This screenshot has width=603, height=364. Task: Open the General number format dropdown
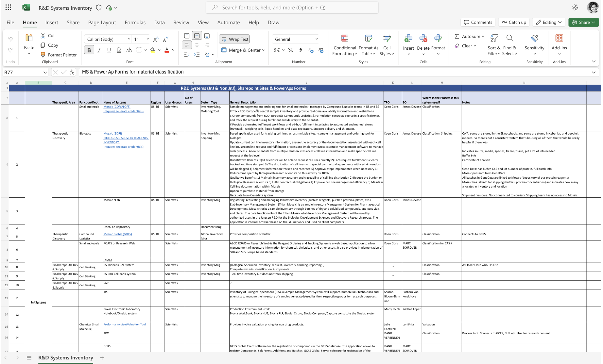(295, 39)
